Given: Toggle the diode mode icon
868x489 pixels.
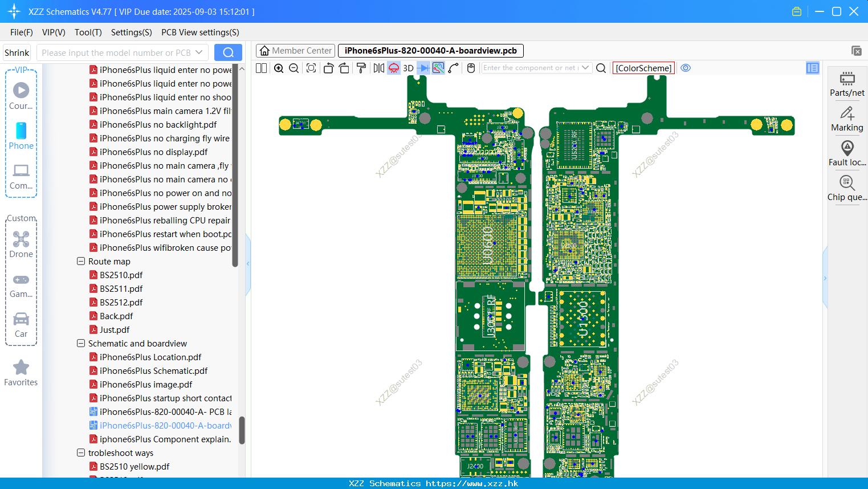Looking at the screenshot, I should pyautogui.click(x=423, y=68).
